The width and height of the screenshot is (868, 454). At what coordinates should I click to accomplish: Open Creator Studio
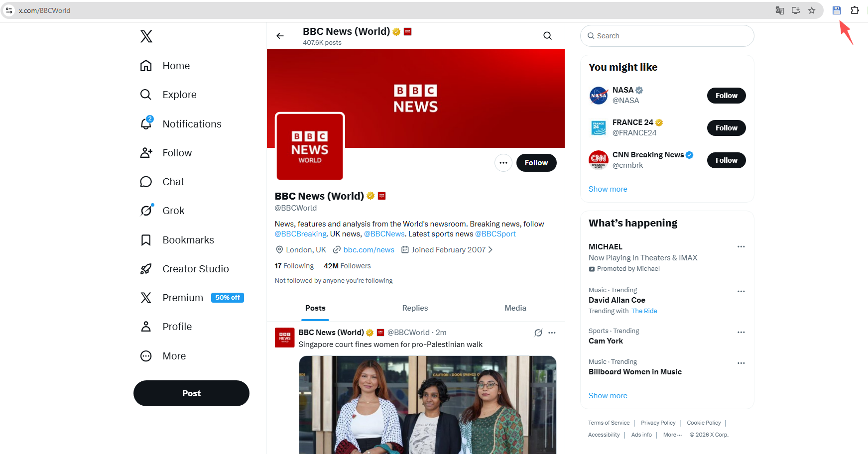point(185,269)
